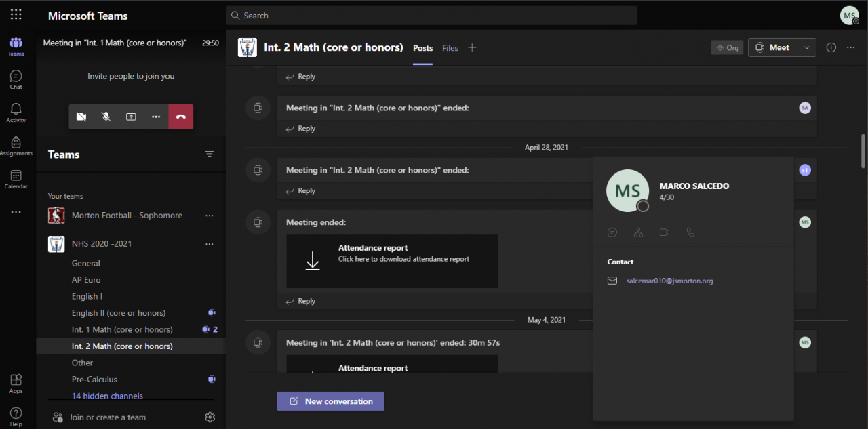The height and width of the screenshot is (429, 868).
Task: Open team filter icon next to Teams
Action: coord(210,155)
